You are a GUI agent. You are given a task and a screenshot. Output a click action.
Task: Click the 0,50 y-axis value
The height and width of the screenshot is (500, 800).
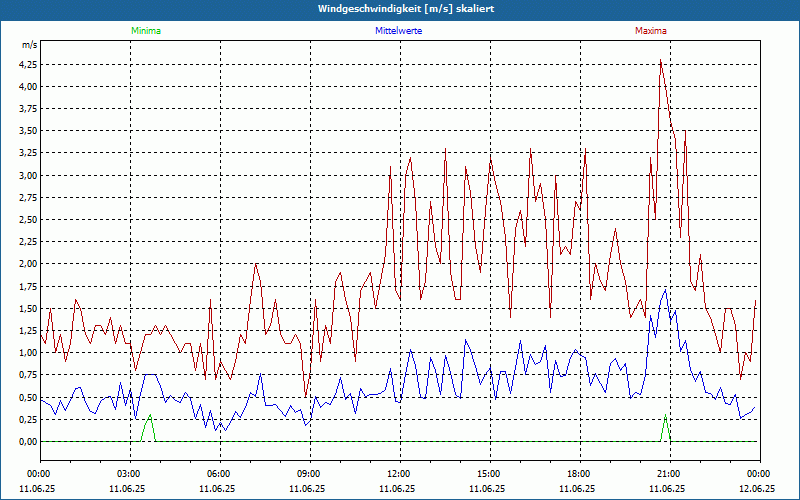click(x=28, y=397)
